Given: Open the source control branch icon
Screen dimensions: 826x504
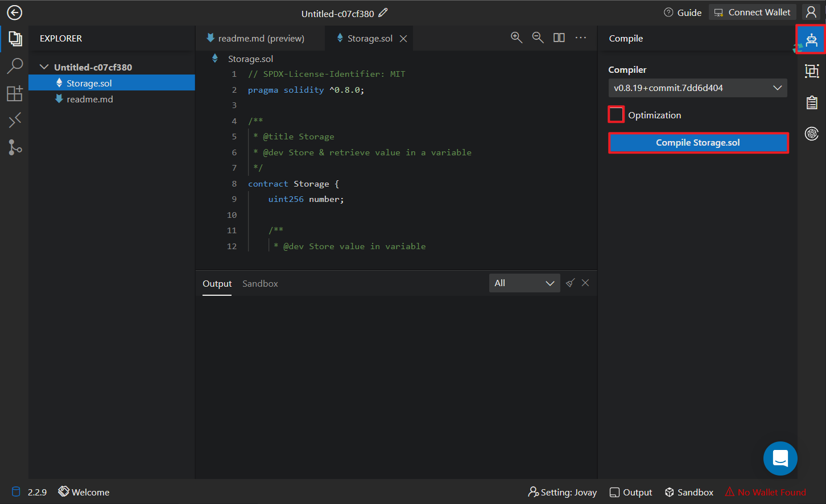Looking at the screenshot, I should pyautogui.click(x=15, y=147).
